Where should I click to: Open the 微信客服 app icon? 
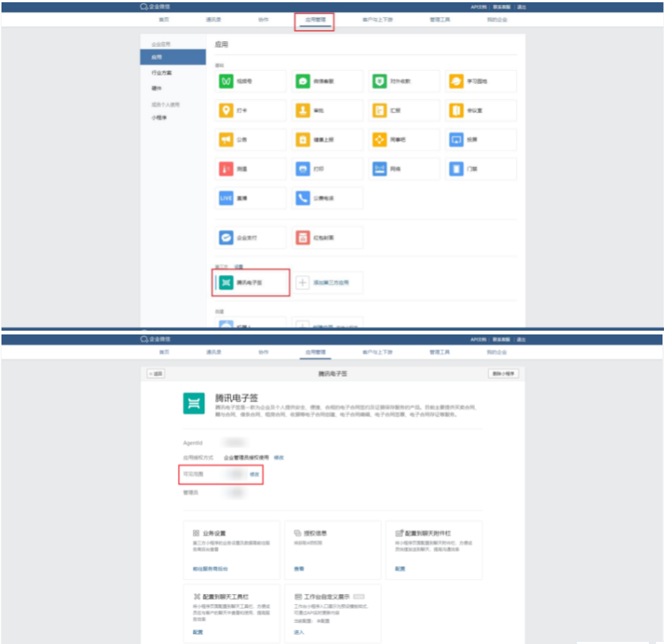point(302,81)
